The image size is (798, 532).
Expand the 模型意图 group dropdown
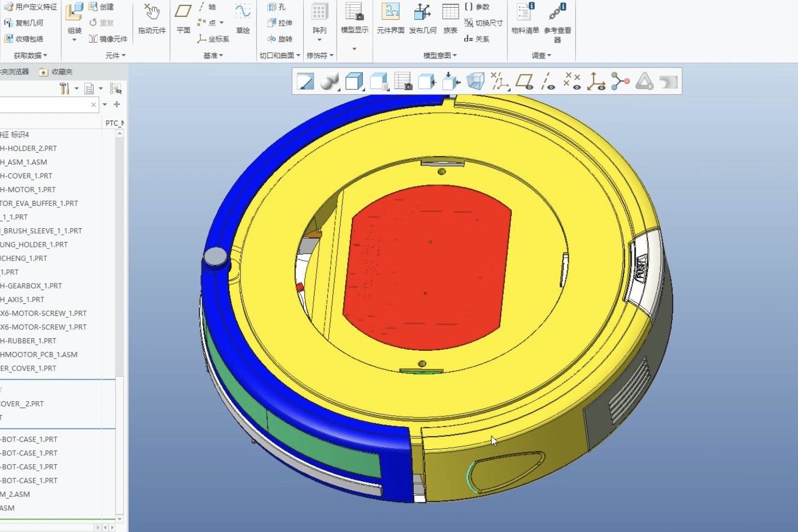coord(440,55)
